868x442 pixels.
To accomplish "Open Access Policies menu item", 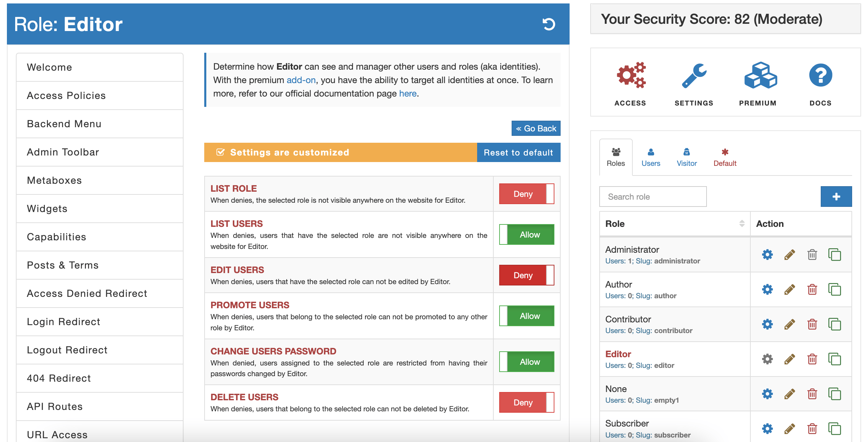I will click(99, 96).
